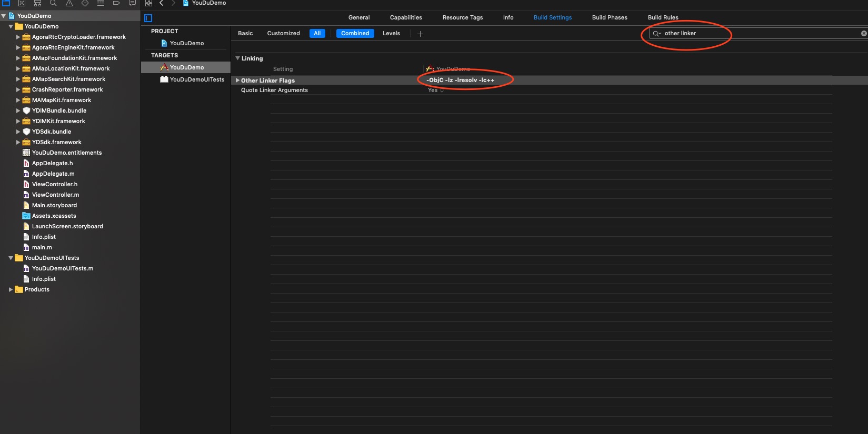Viewport: 868px width, 434px height.
Task: Select YDIMKit.framework
Action: pos(58,121)
